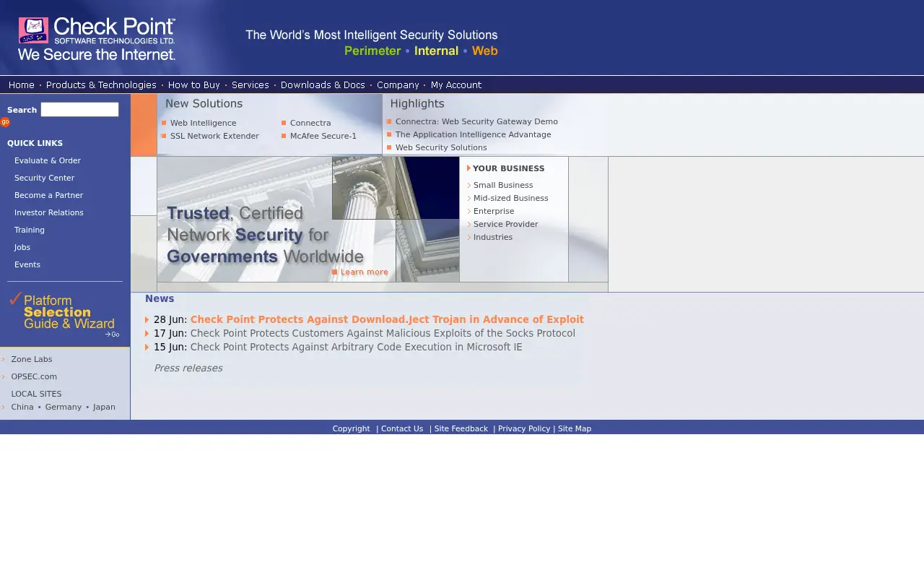Go to My Account
This screenshot has width=924, height=578.
[456, 85]
